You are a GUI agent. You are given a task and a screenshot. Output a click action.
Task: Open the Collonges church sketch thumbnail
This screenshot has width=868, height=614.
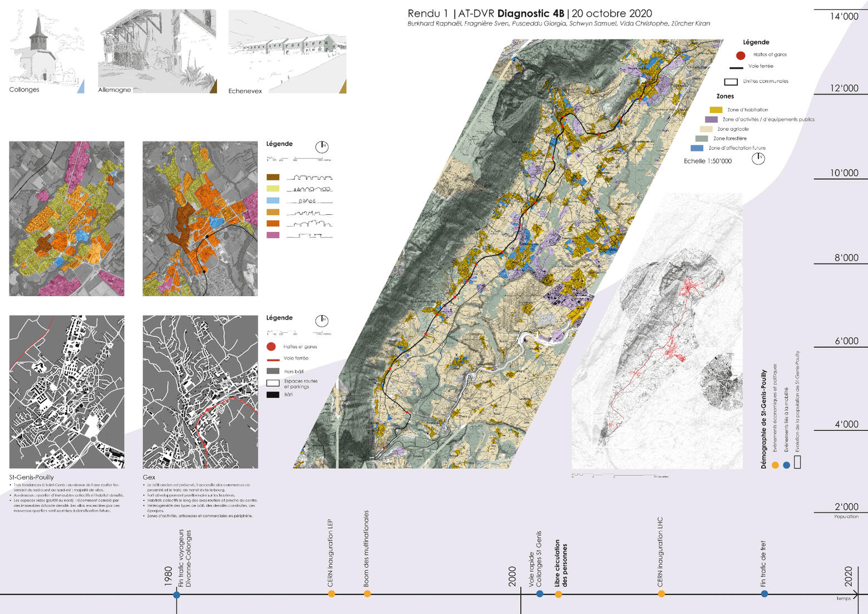tap(46, 51)
